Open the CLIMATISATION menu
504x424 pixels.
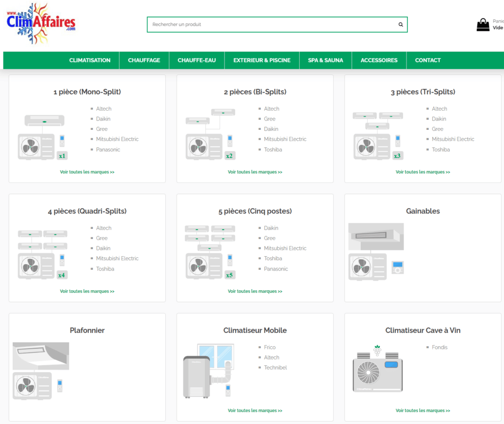tap(90, 61)
